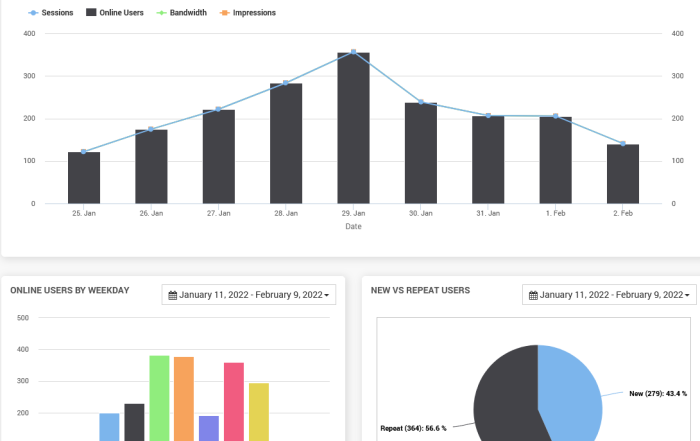Viewport: 700px width, 441px height.
Task: Click the '25. Jan' axis label
Action: coord(84,213)
